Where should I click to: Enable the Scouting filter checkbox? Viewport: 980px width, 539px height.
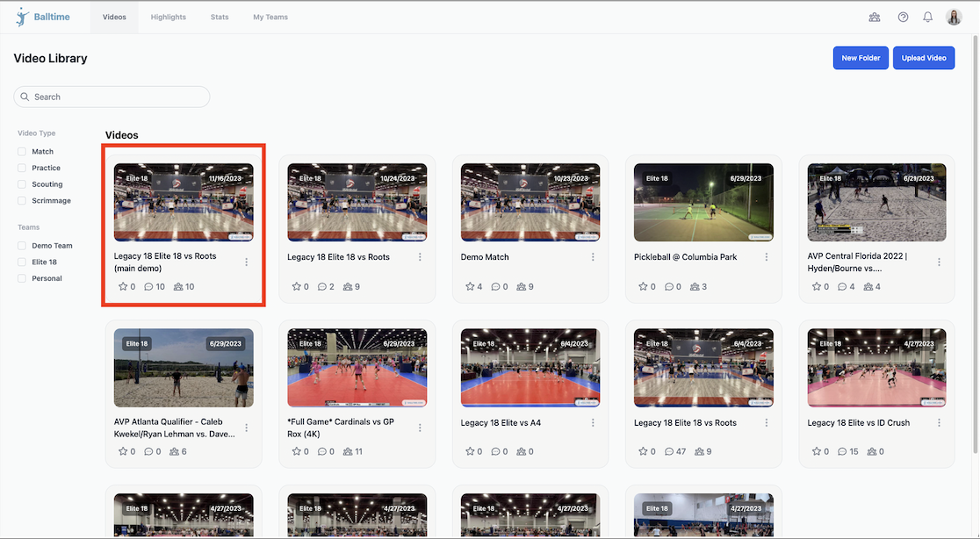click(x=22, y=184)
